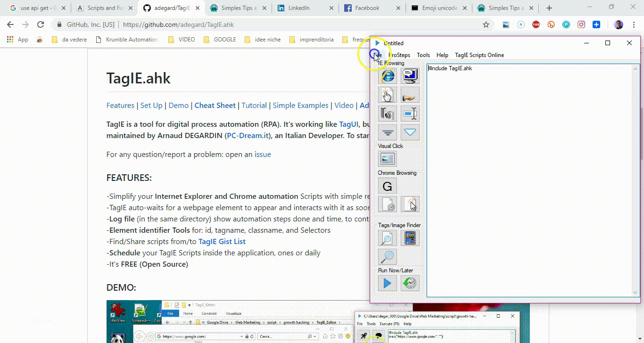Screen dimensions: 644x343
Task: Open the VIDEO bookmark folder
Action: point(182,40)
